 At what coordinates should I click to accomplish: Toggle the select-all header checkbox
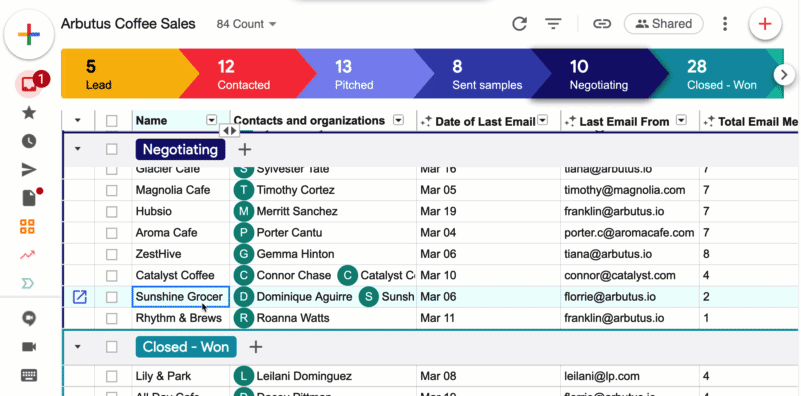pos(111,121)
